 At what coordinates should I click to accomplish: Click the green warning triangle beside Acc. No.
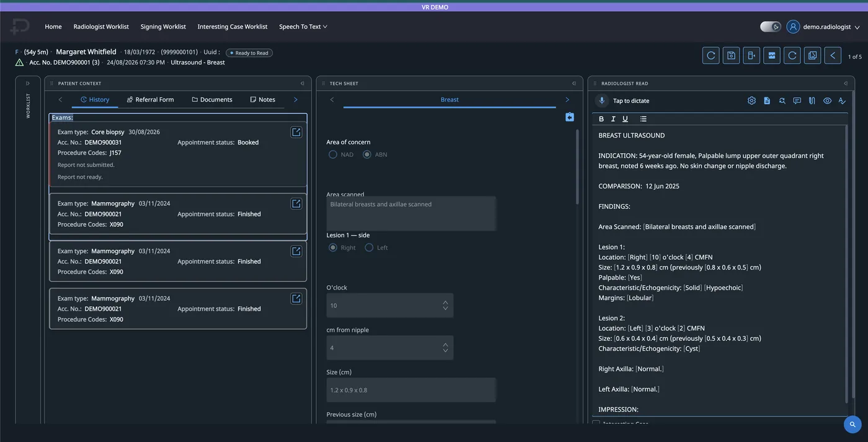point(20,63)
